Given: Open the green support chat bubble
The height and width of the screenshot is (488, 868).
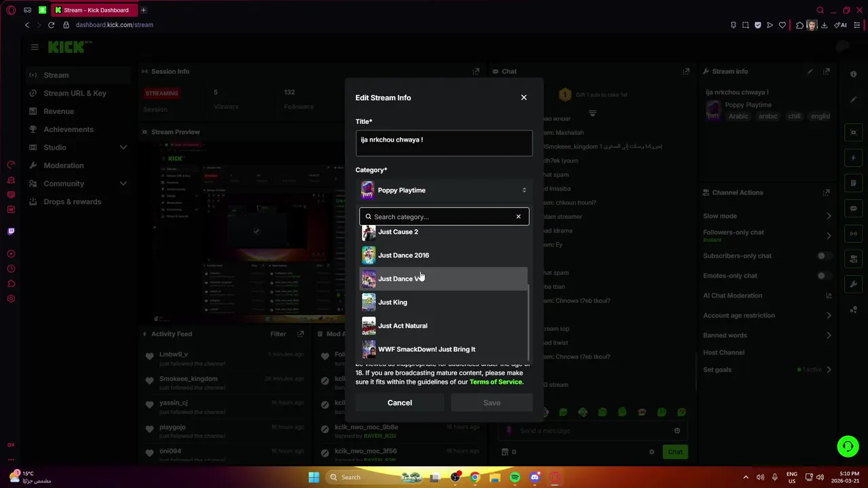Looking at the screenshot, I should pyautogui.click(x=848, y=446).
